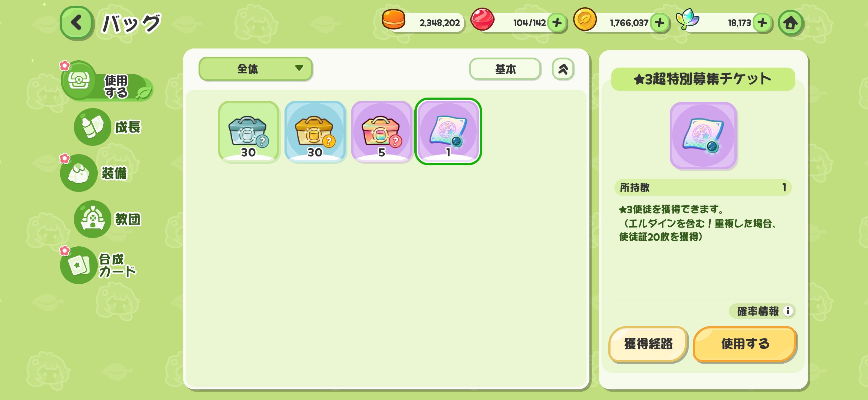The width and height of the screenshot is (868, 400).
Task: Select the rainbow mystery box item
Action: click(381, 132)
